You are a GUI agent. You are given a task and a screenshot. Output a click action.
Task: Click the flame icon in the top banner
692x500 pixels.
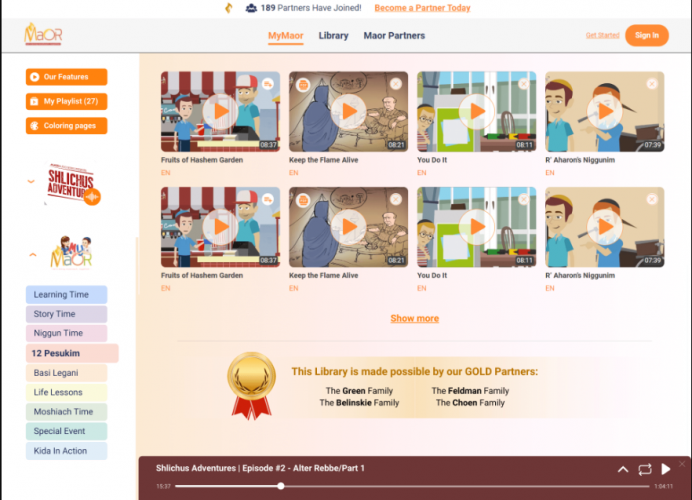click(x=229, y=8)
